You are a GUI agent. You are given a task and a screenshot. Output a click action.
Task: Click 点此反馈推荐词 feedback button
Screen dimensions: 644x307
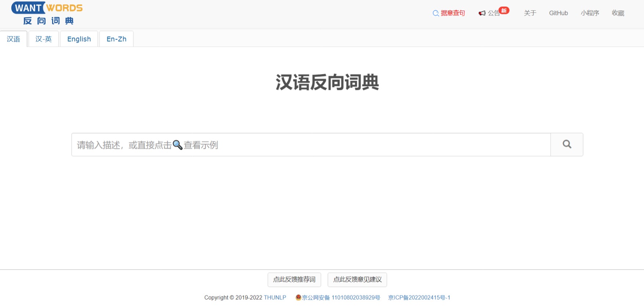(294, 279)
